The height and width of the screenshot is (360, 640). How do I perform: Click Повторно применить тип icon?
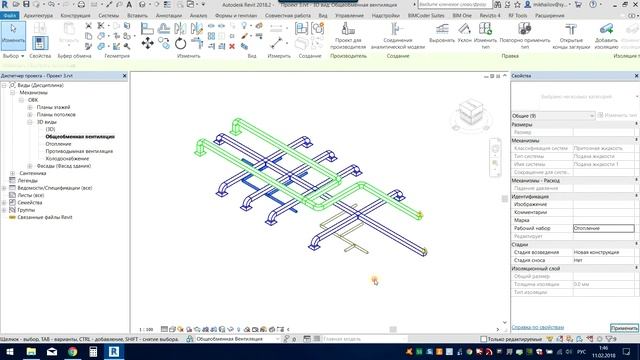click(524, 29)
